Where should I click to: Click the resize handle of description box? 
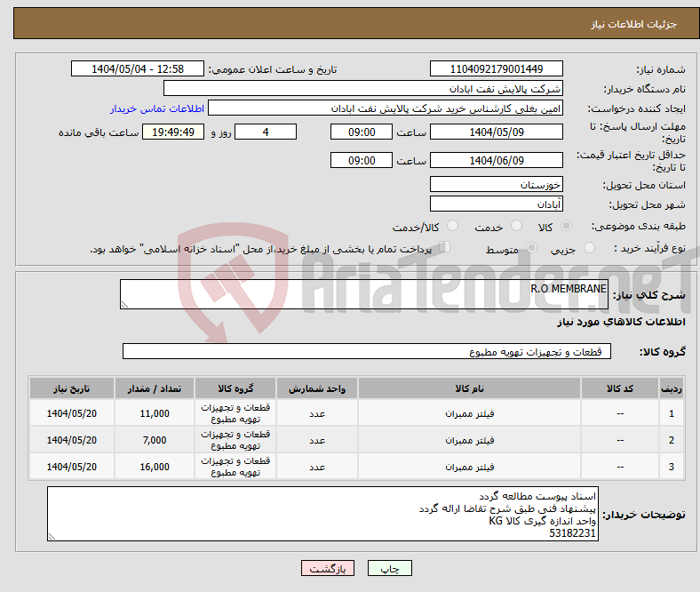(x=124, y=305)
